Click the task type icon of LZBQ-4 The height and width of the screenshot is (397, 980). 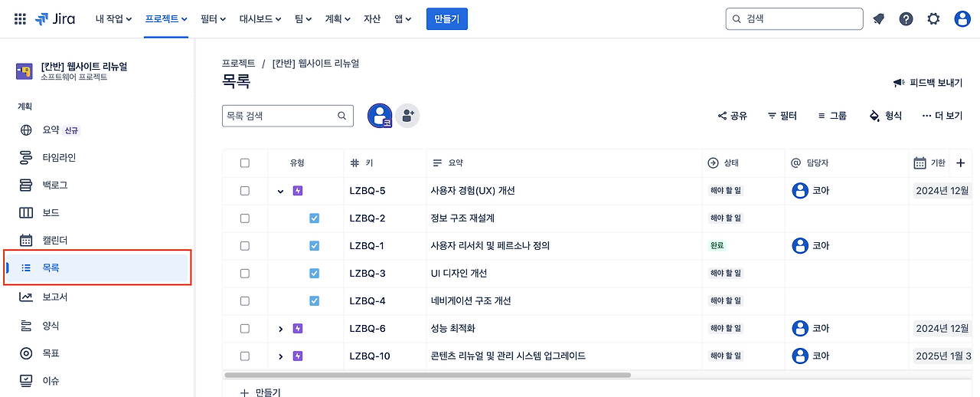click(314, 301)
